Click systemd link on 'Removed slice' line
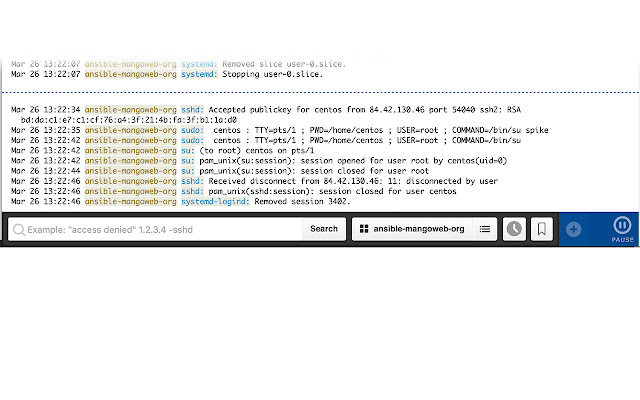The height and width of the screenshot is (400, 640). click(x=199, y=64)
